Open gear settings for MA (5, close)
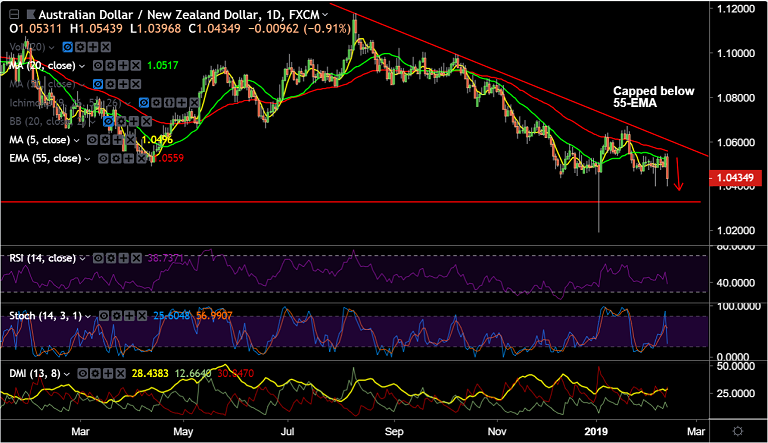768x443 pixels. click(105, 140)
